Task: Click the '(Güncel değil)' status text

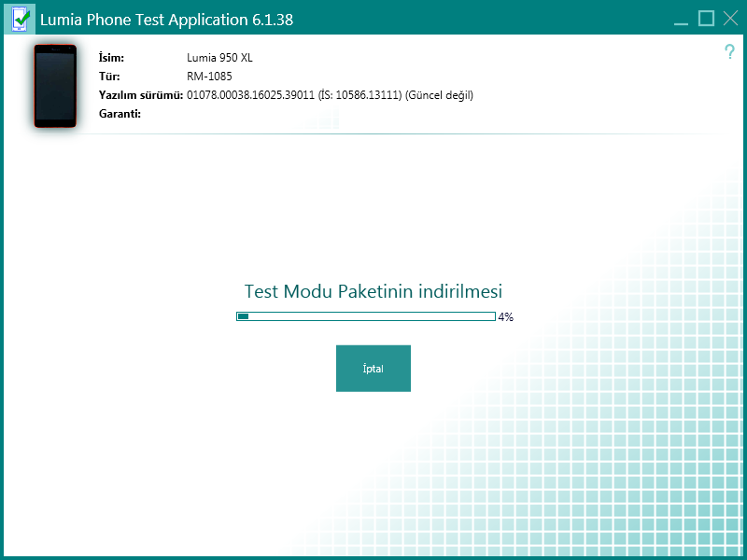Action: pyautogui.click(x=439, y=95)
